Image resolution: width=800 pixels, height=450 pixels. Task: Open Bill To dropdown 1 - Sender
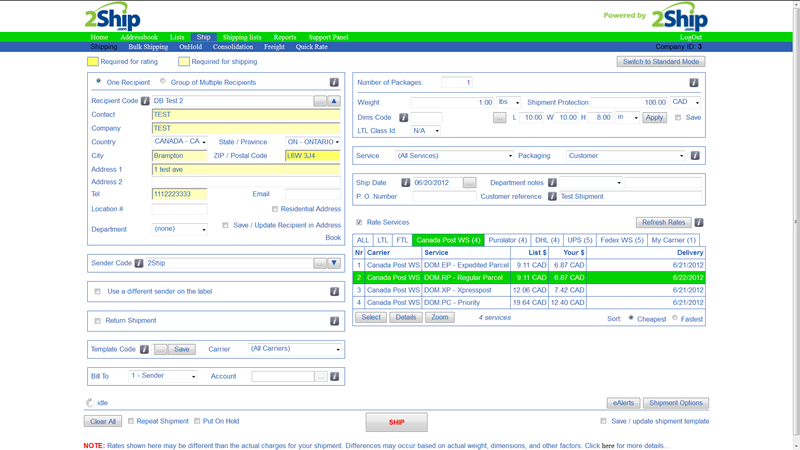163,376
